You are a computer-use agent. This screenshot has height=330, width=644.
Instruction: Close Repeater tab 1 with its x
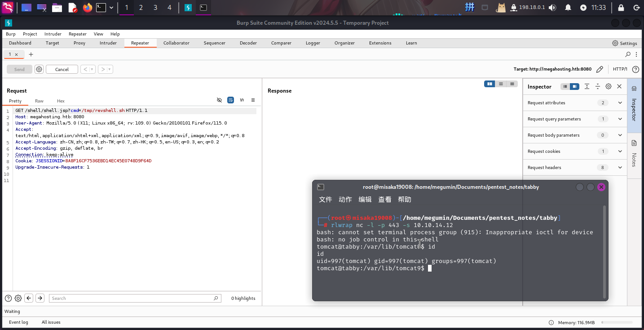[x=17, y=54]
